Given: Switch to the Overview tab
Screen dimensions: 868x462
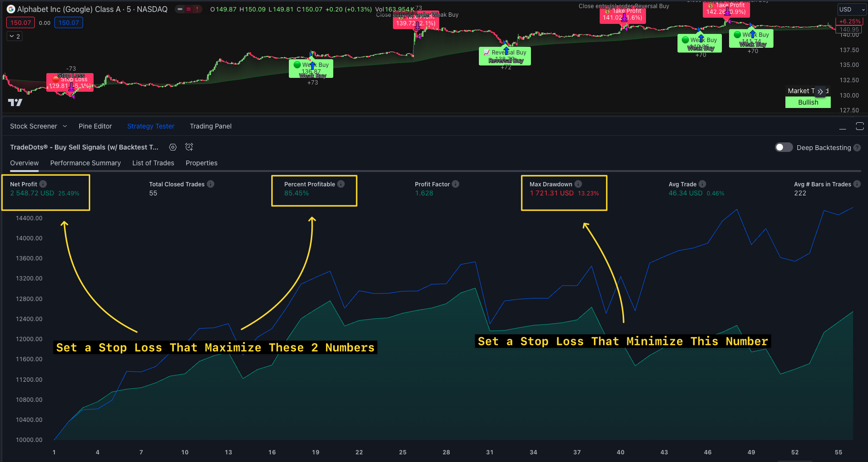Looking at the screenshot, I should (24, 163).
